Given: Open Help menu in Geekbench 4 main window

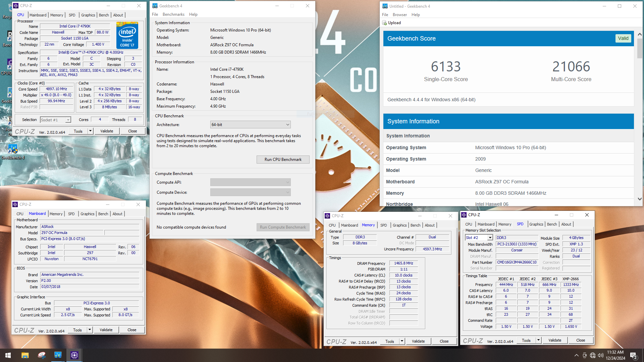Looking at the screenshot, I should click(193, 14).
